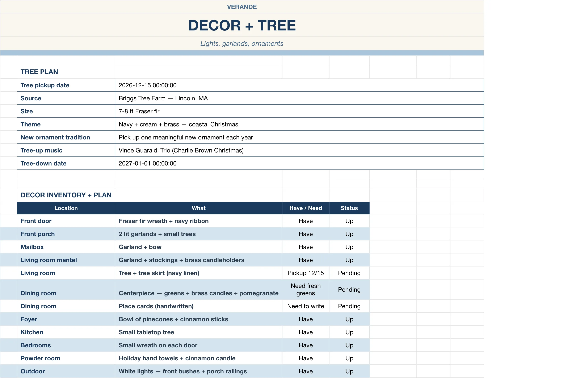Click '2 lit garlands + small trees' cell
Screen dimensions: 588x378
198,234
